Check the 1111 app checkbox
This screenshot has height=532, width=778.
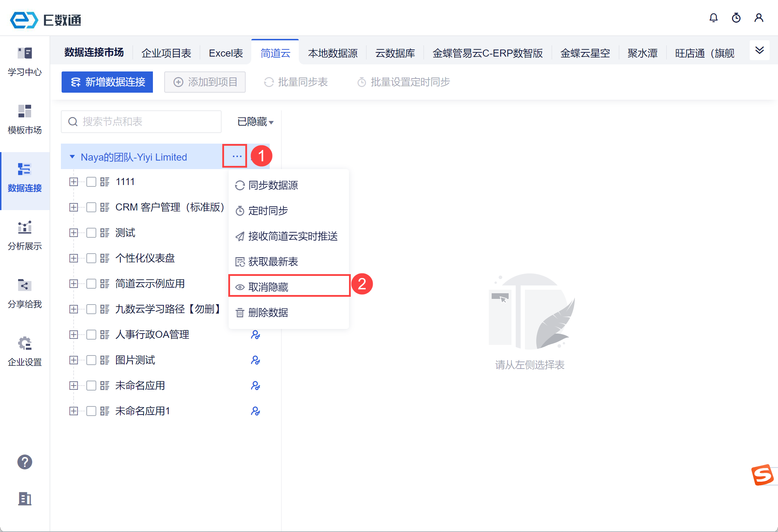[x=91, y=182]
